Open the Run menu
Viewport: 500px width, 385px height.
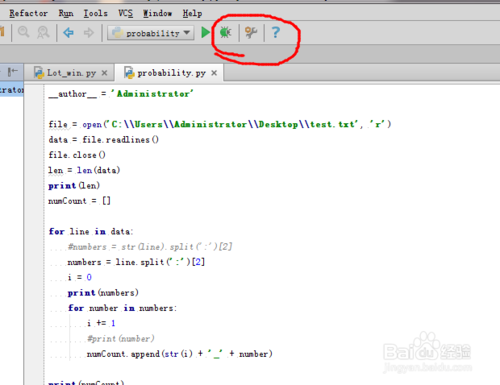66,13
